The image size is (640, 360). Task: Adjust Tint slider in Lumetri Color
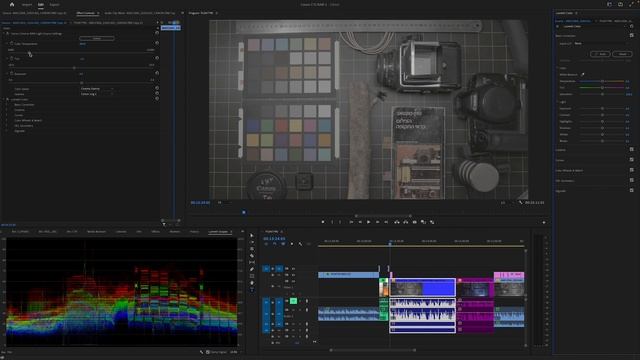tap(602, 87)
